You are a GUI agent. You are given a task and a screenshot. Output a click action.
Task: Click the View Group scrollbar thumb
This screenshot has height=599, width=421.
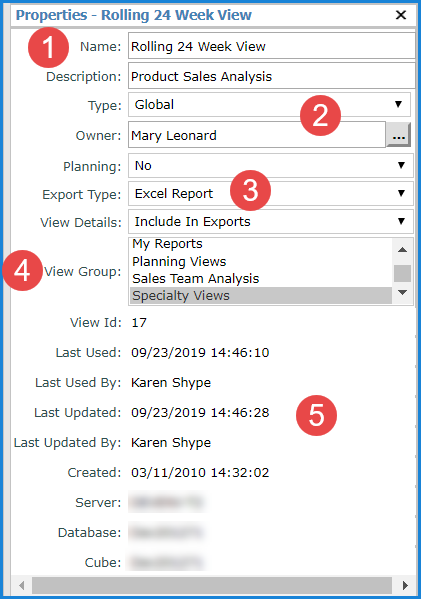(x=402, y=274)
